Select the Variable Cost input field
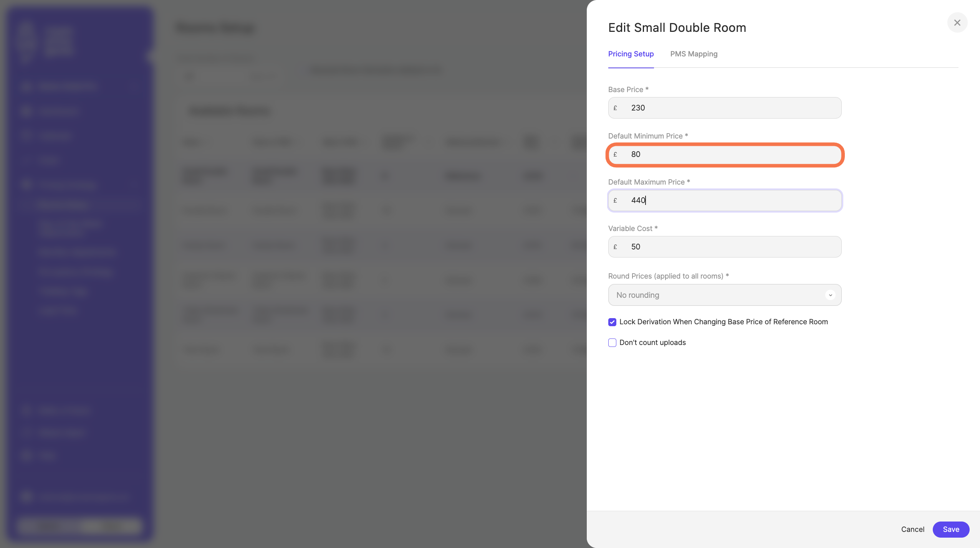Viewport: 980px width, 548px height. 725,247
